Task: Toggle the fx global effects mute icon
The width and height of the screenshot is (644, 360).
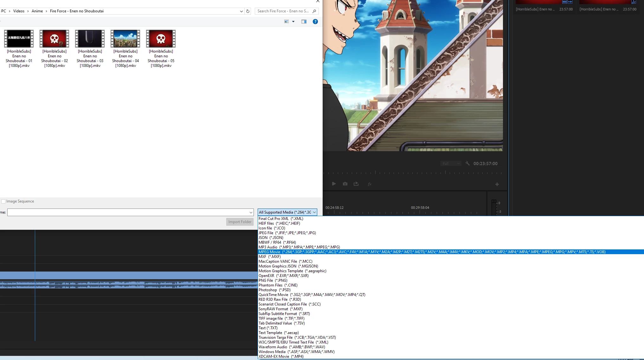Action: coord(370,184)
